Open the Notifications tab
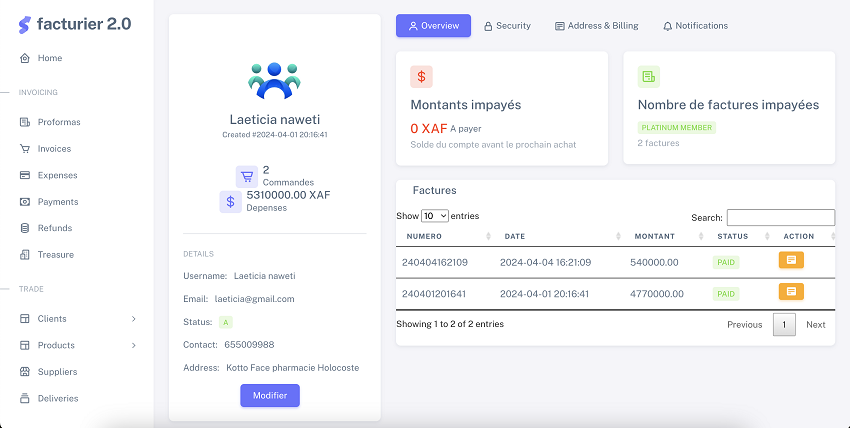This screenshot has width=850, height=428. pyautogui.click(x=695, y=26)
